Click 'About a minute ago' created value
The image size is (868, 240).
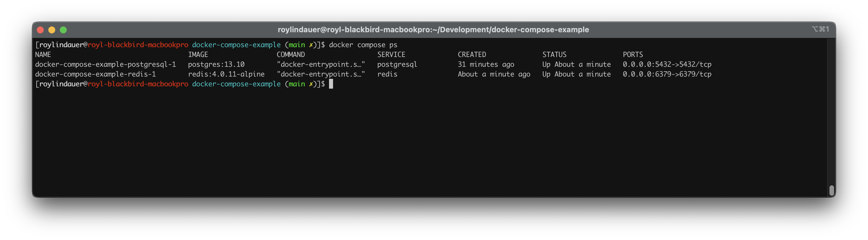point(494,74)
